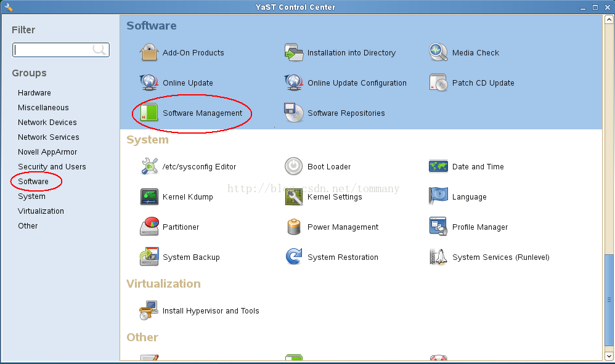This screenshot has height=364, width=615.
Task: Select the Software group in sidebar
Action: click(x=33, y=182)
